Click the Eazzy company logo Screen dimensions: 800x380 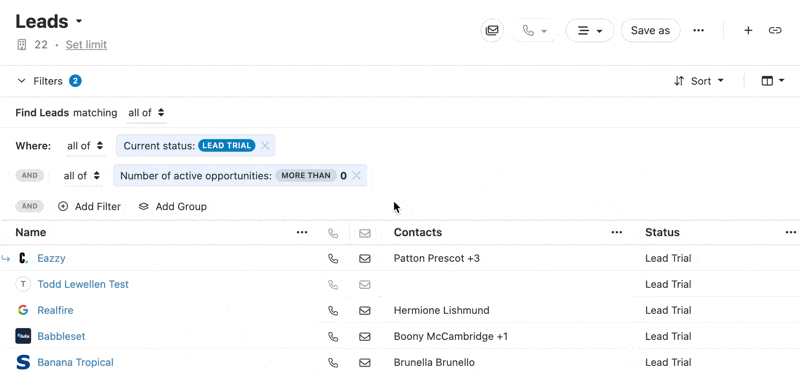tap(23, 259)
